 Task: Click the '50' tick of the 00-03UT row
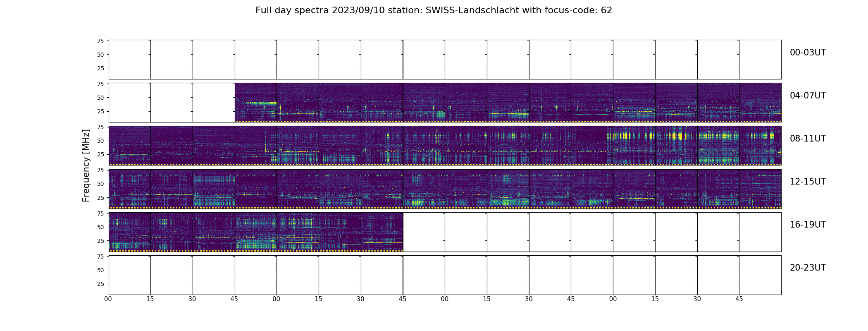(x=100, y=55)
